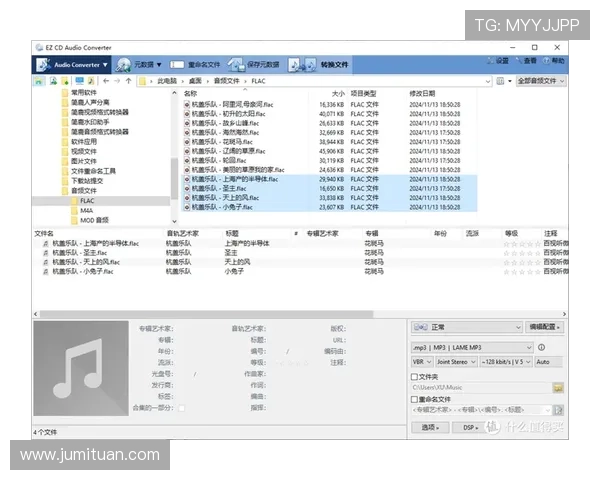600x480 pixels.
Task: Click the user documents folder icon
Action: pos(53,81)
